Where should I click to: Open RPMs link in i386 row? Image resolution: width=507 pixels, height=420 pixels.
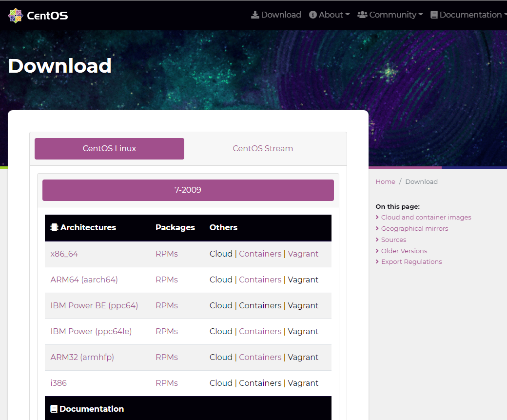(167, 383)
